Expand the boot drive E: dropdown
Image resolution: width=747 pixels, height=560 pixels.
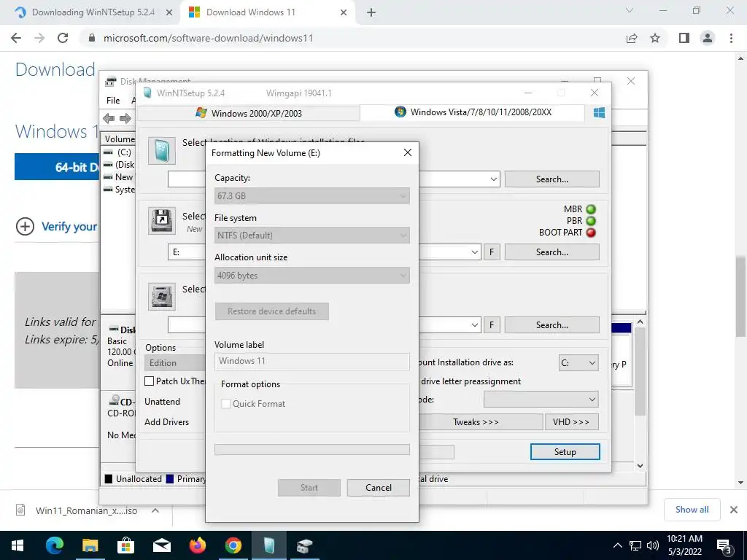coord(474,252)
